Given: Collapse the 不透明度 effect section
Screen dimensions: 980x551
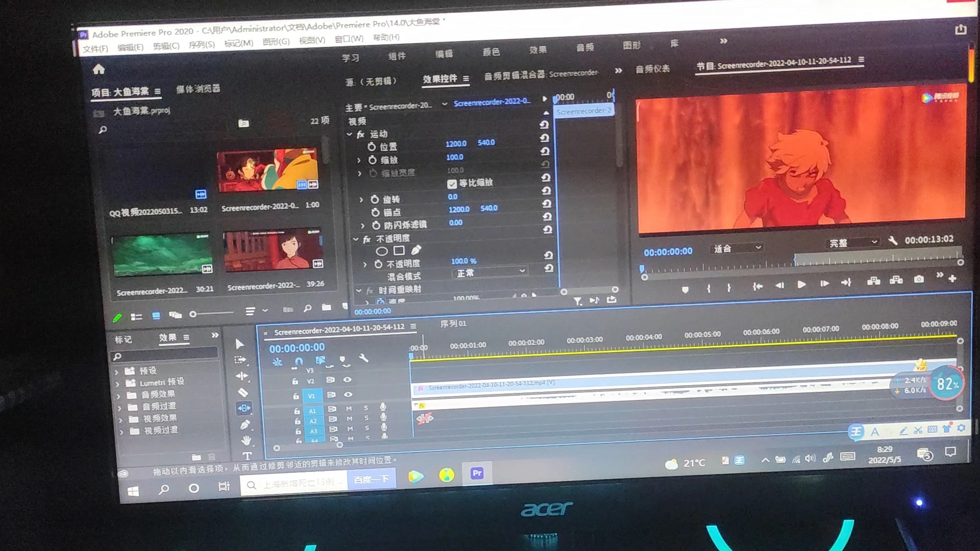Looking at the screenshot, I should [x=356, y=239].
